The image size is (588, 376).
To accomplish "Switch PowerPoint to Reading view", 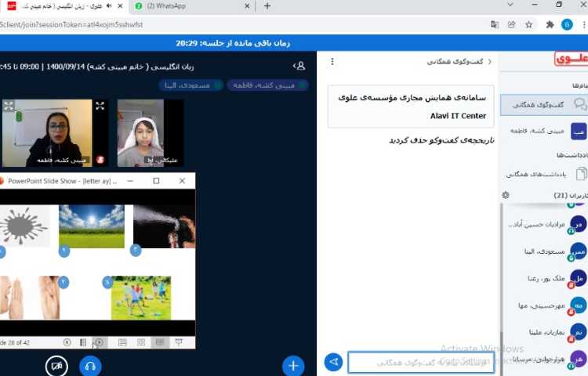I will 160,342.
